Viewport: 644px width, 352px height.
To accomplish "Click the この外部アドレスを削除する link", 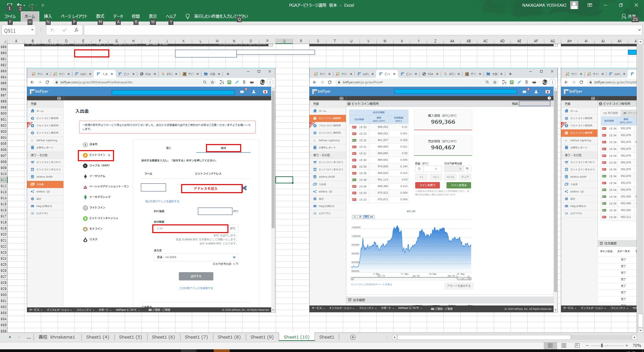I will [196, 288].
